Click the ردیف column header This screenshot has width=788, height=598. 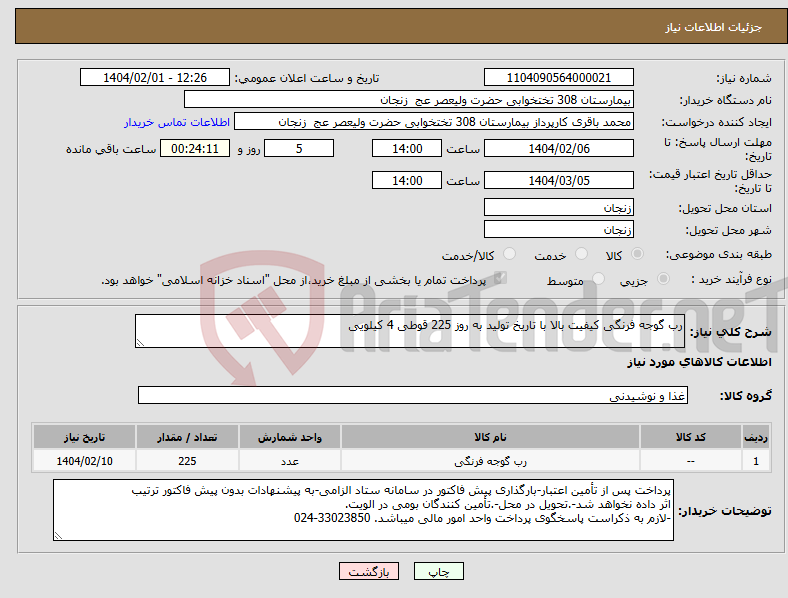point(756,437)
